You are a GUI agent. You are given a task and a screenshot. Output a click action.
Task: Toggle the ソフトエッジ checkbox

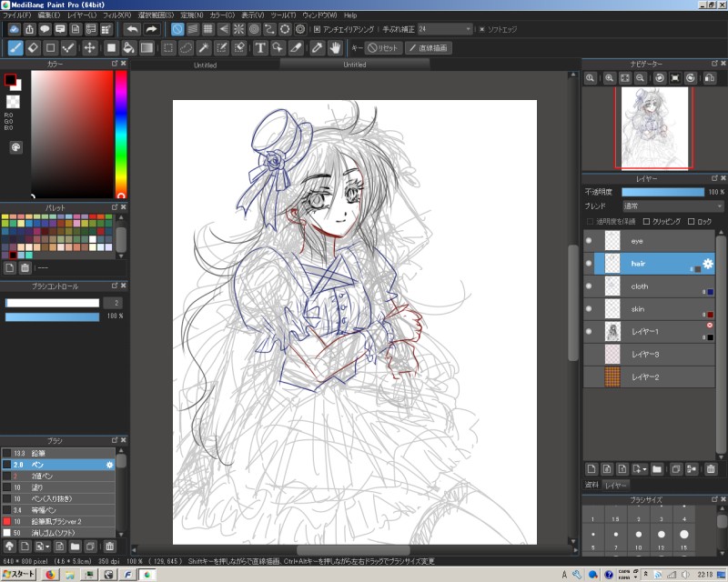point(482,29)
